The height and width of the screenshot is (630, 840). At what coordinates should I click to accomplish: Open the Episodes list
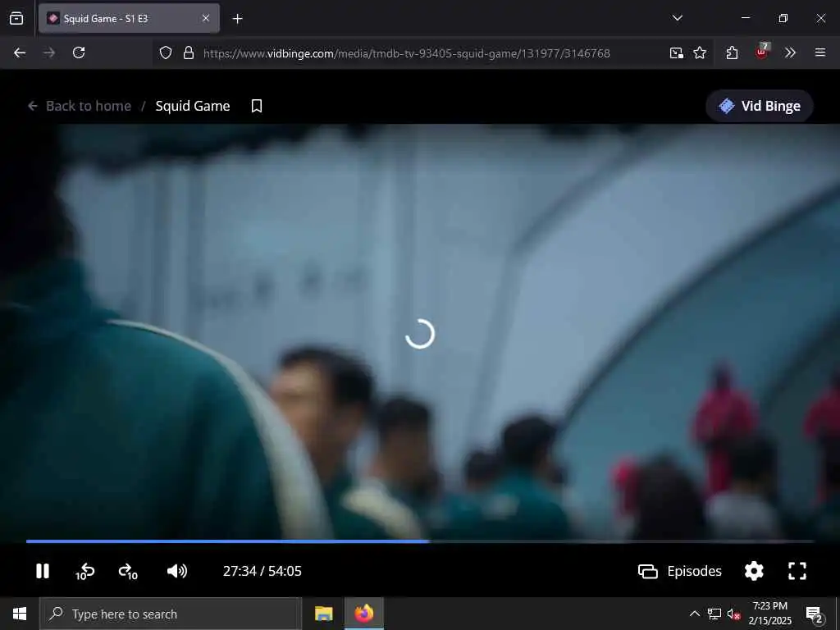pyautogui.click(x=680, y=571)
